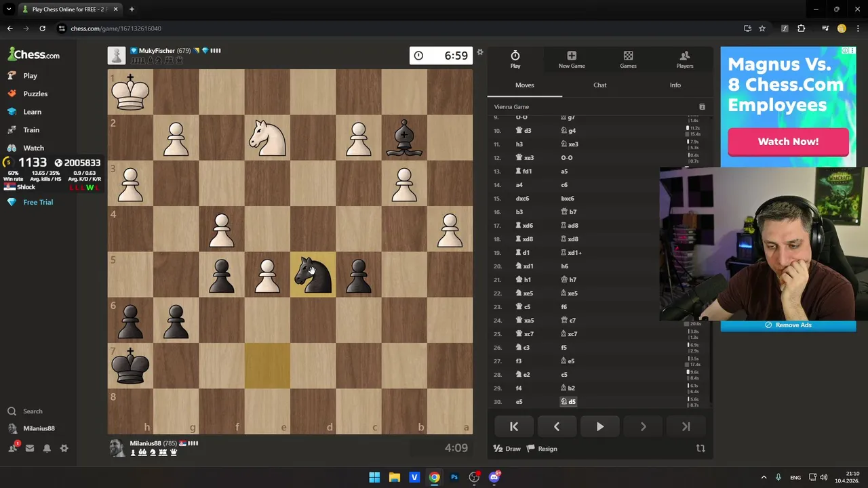Click opponent MukyFischer's username
Viewport: 868px width, 488px height.
click(x=157, y=51)
